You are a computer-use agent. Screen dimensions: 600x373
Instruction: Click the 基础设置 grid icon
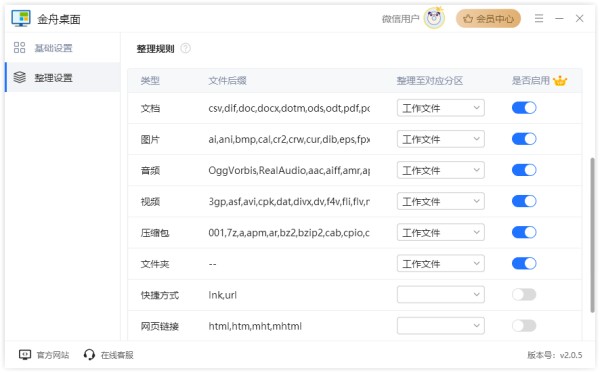coord(19,47)
